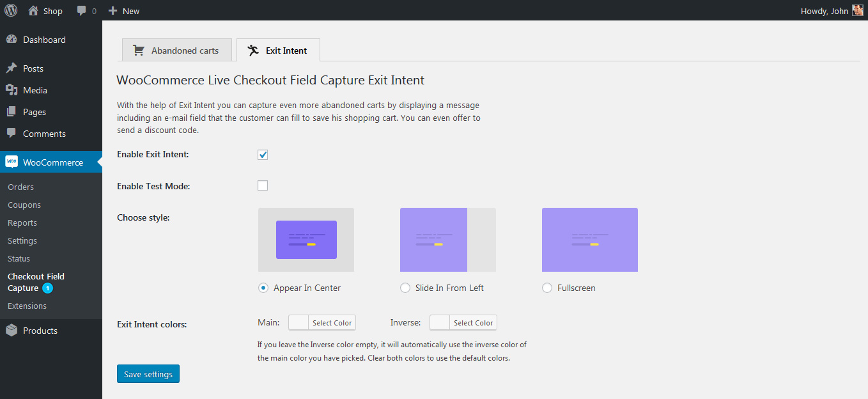Click the WooCommerce logo icon
This screenshot has height=399, width=868.
[12, 162]
